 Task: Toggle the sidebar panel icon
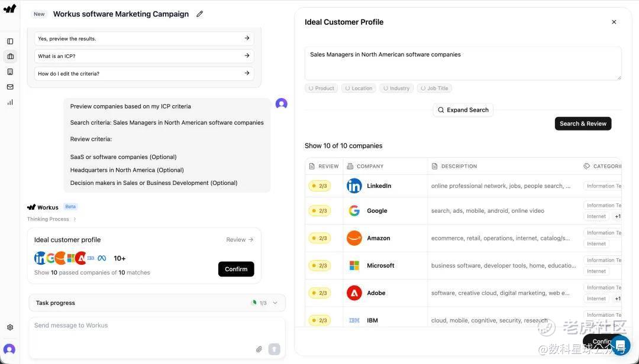10,41
